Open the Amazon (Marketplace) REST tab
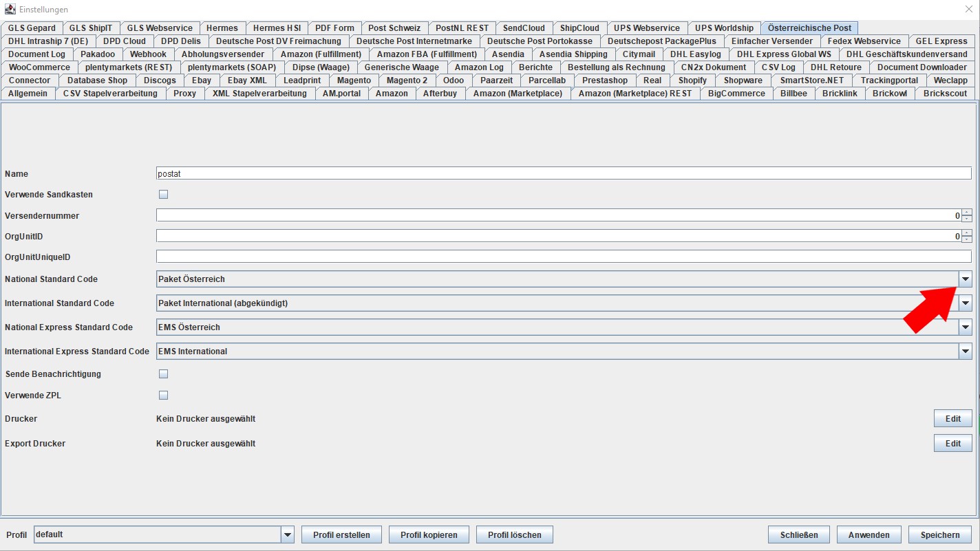 pos(635,94)
